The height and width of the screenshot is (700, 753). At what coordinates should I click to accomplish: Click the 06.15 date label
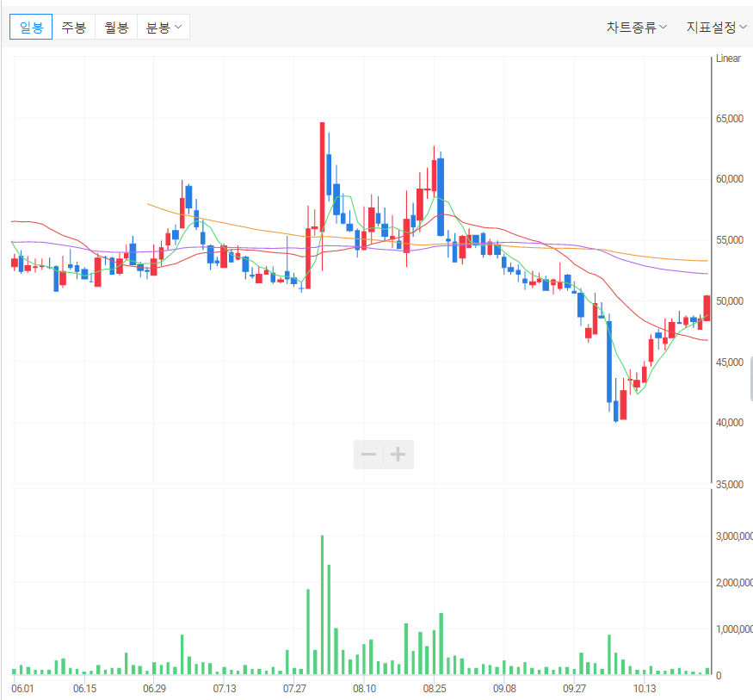pyautogui.click(x=84, y=689)
